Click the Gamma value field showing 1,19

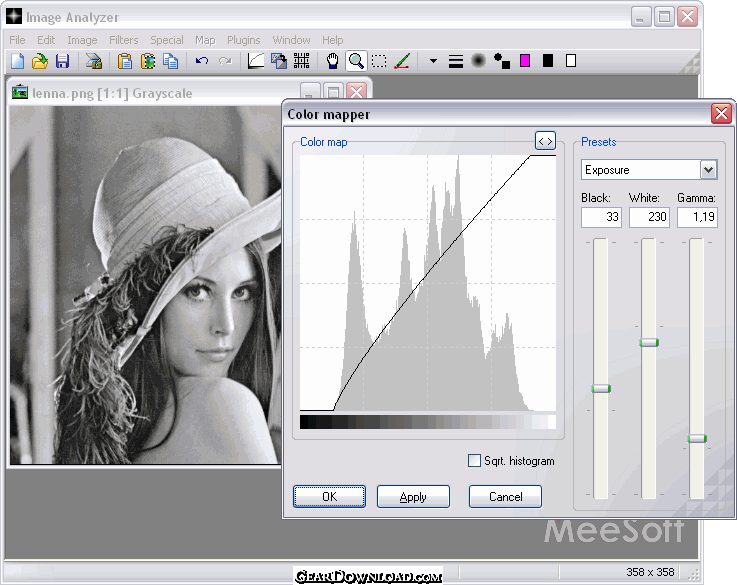[x=697, y=217]
